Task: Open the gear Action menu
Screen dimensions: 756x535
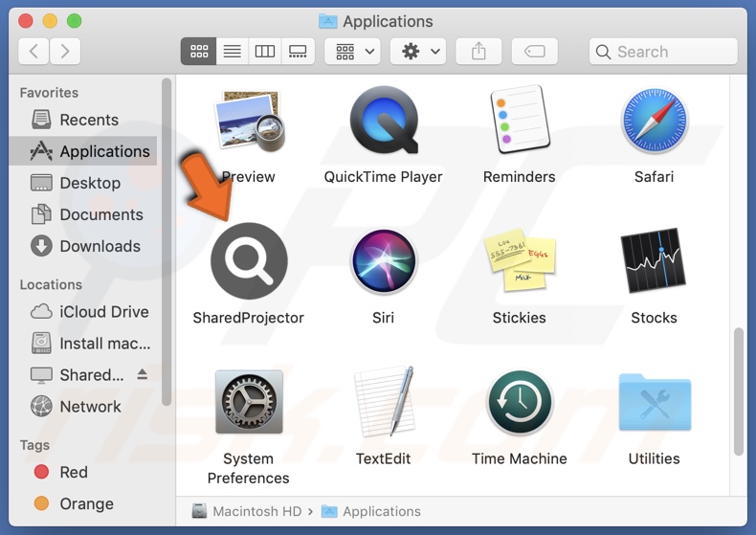Action: [x=418, y=51]
